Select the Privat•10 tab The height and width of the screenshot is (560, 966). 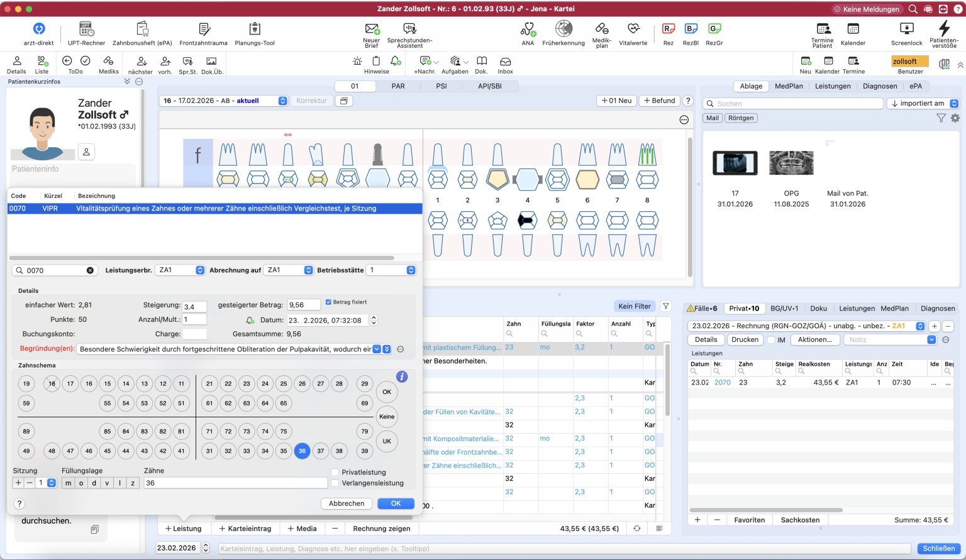[744, 309]
